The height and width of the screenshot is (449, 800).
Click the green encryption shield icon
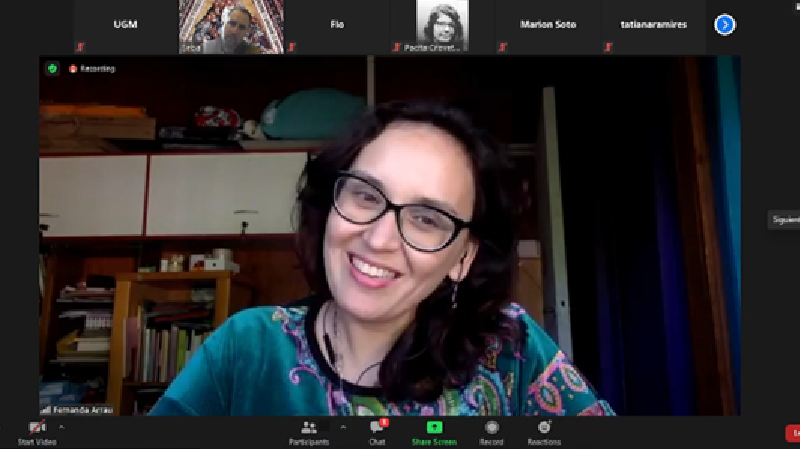(52, 68)
